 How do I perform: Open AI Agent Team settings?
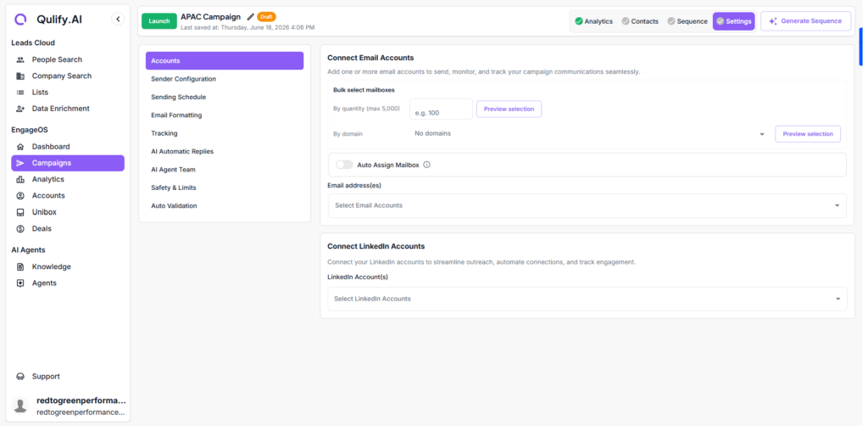pos(224,170)
